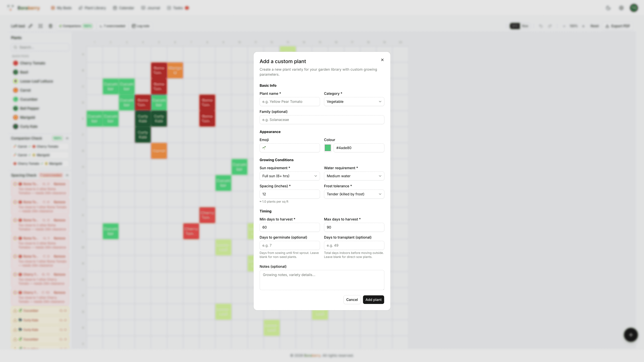
Task: Click the seedling emoji in the Emoji field
Action: pos(264,148)
